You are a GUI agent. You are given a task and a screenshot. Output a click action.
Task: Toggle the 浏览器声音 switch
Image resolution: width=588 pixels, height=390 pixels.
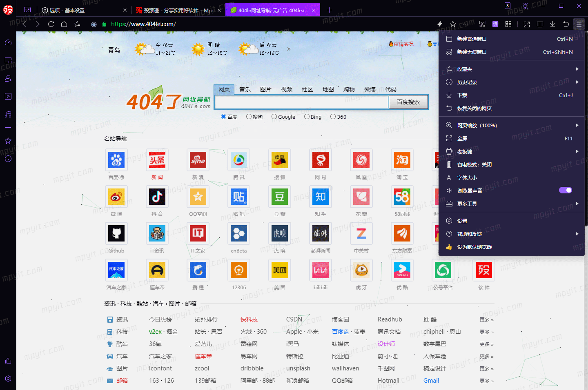[566, 190]
